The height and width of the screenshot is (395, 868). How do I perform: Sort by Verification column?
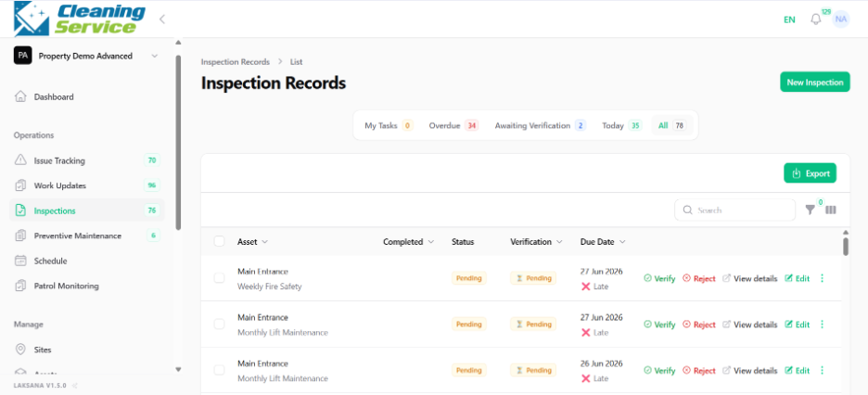[x=536, y=242]
